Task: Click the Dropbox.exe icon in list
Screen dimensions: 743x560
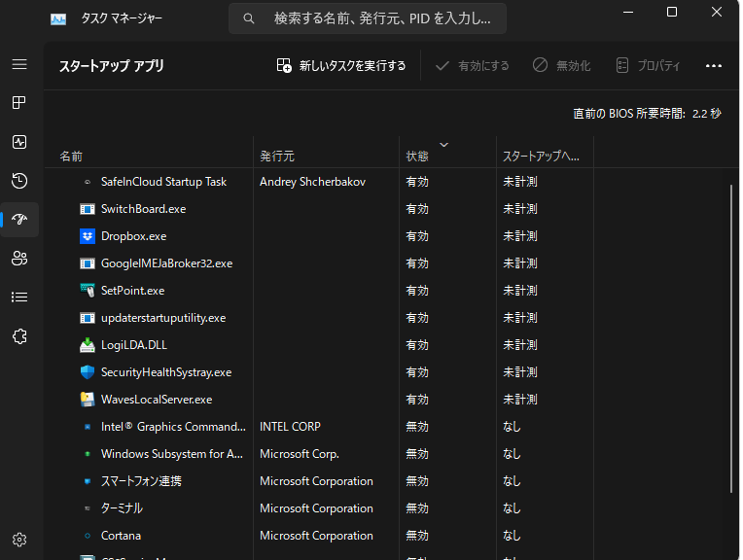Action: (88, 236)
